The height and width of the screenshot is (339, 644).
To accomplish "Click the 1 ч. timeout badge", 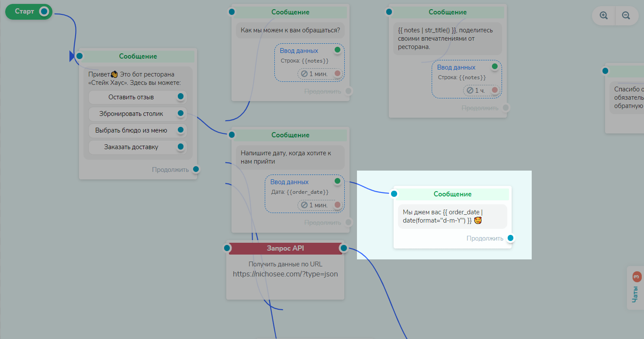I will [476, 90].
